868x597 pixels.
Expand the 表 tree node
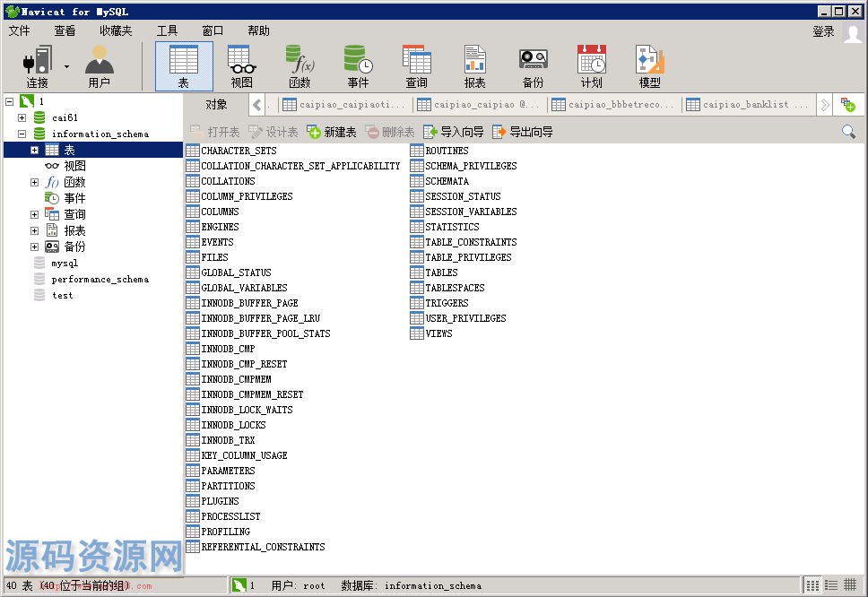click(34, 150)
